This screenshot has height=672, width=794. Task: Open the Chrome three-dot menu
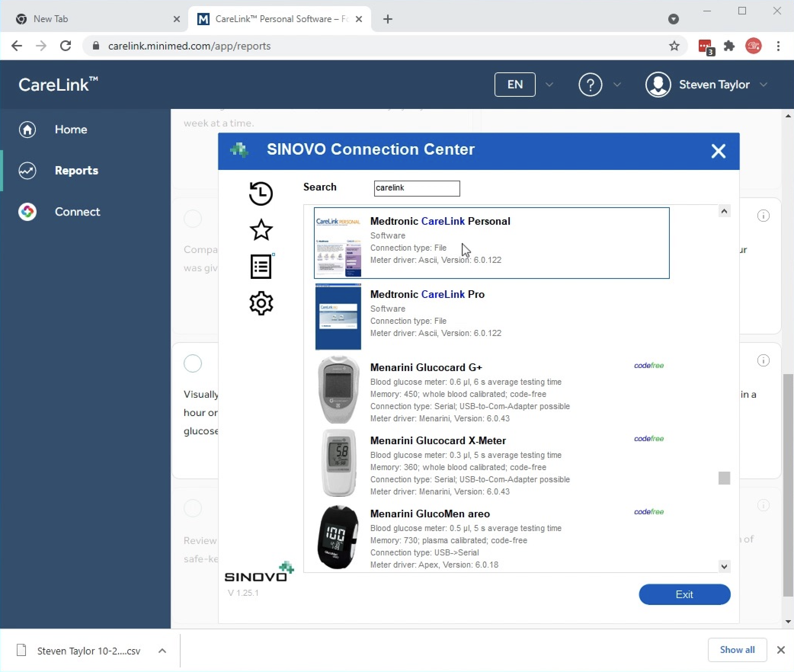coord(778,46)
